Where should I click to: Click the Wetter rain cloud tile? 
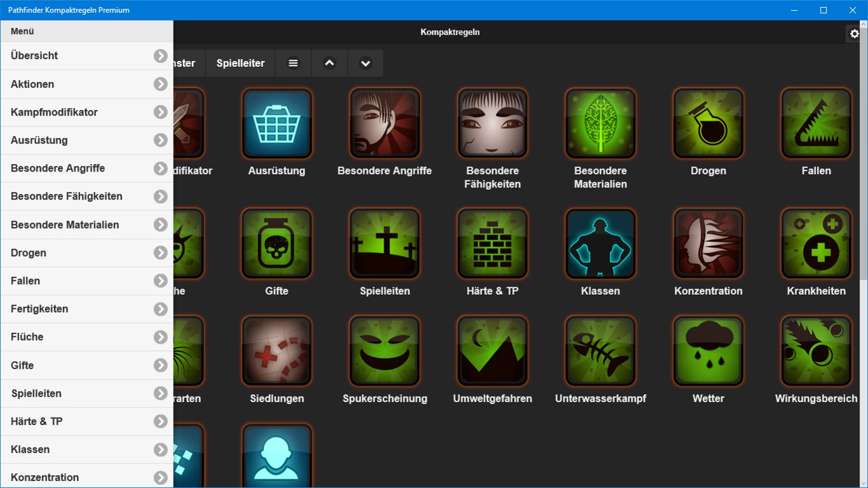[709, 351]
